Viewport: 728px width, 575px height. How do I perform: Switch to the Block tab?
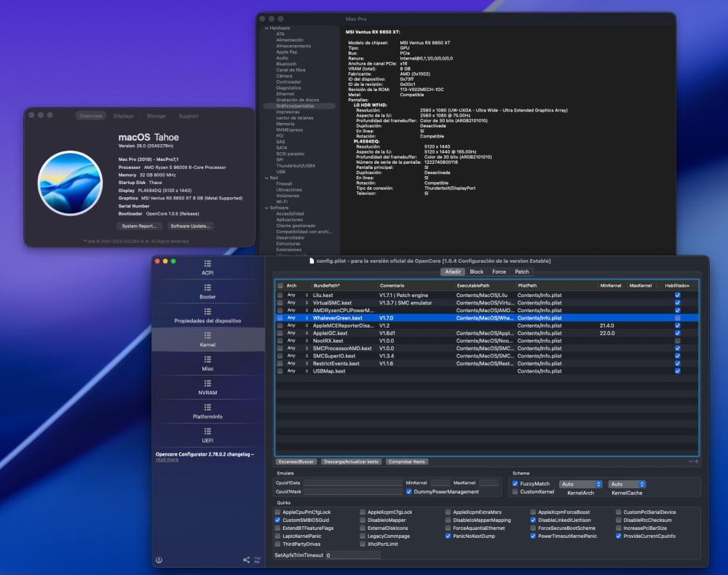[476, 272]
